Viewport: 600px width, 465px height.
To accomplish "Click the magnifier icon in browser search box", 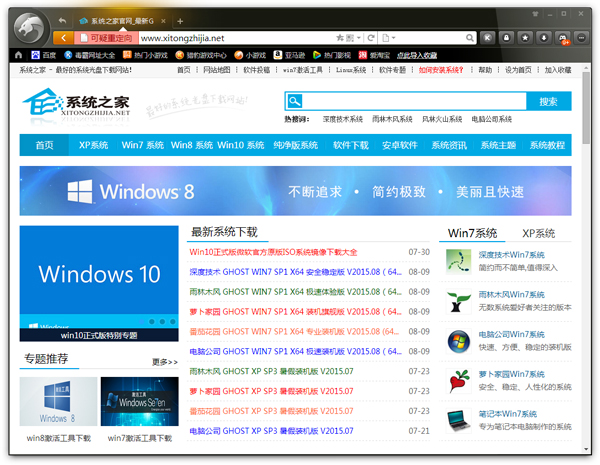I will pyautogui.click(x=470, y=38).
